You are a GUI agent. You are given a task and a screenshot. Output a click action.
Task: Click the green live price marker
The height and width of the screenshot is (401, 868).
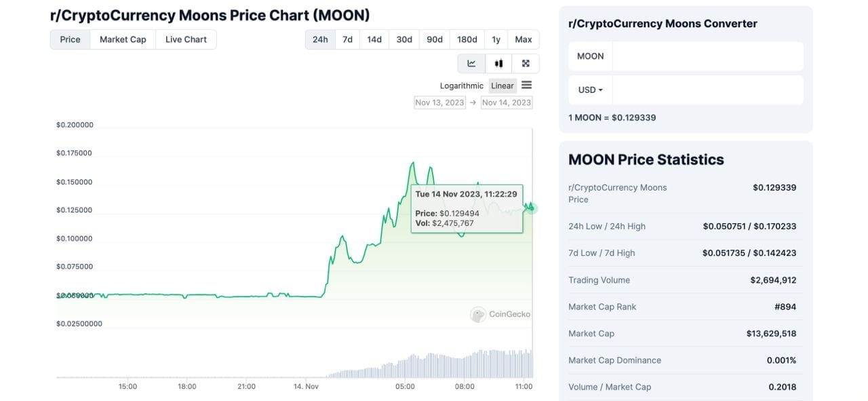pyautogui.click(x=530, y=208)
